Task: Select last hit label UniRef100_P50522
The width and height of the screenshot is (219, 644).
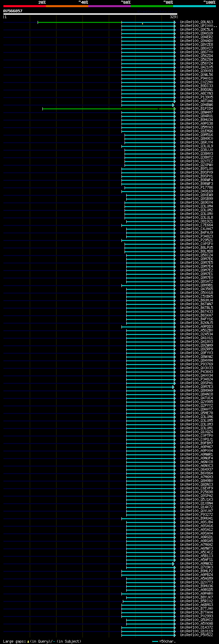Action: coord(196,635)
